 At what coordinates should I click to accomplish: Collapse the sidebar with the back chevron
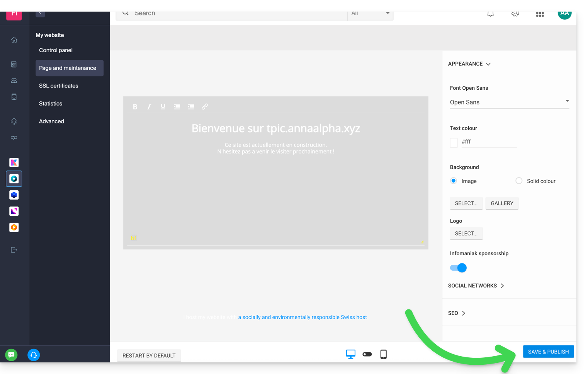pyautogui.click(x=40, y=14)
